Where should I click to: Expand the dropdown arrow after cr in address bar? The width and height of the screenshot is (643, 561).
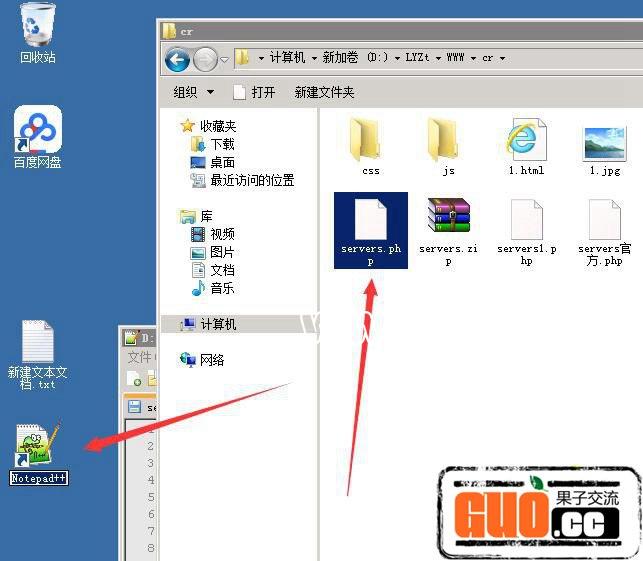(x=502, y=58)
